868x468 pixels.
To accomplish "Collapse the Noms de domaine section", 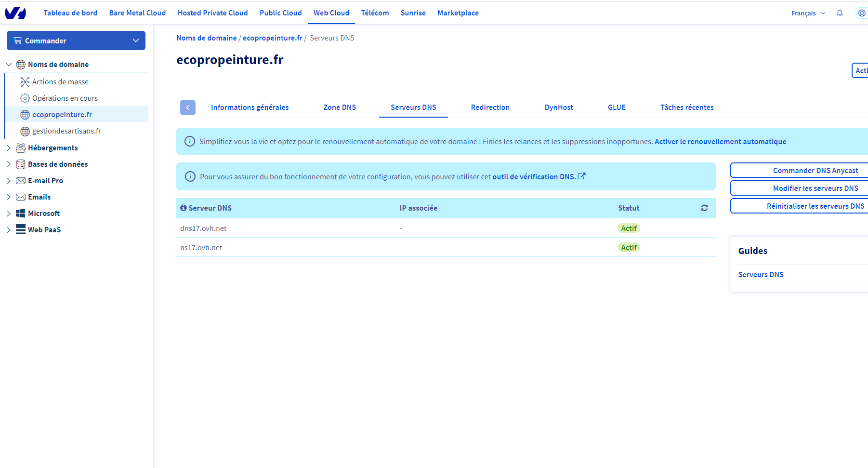I will click(9, 65).
